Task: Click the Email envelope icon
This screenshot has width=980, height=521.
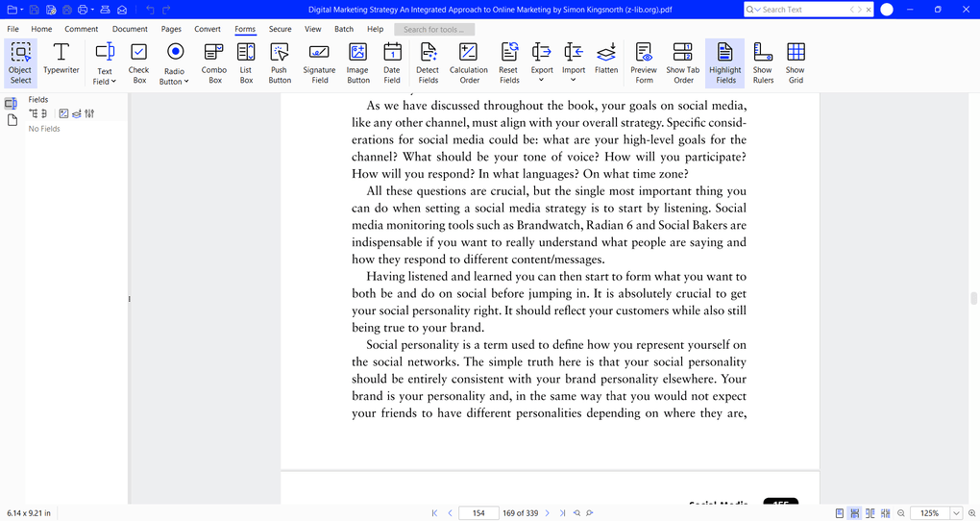Action: 122,10
